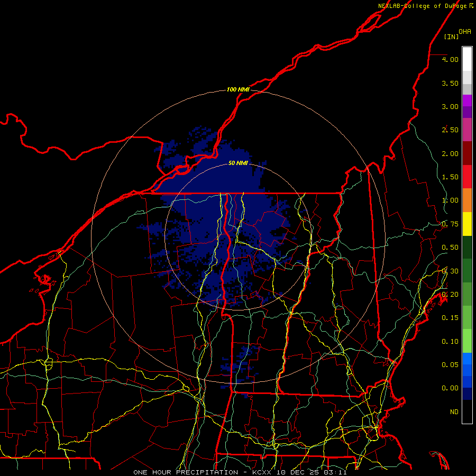Click the NEXLAB-College of DuPage watermark text
The height and width of the screenshot is (476, 476).
tap(426, 6)
